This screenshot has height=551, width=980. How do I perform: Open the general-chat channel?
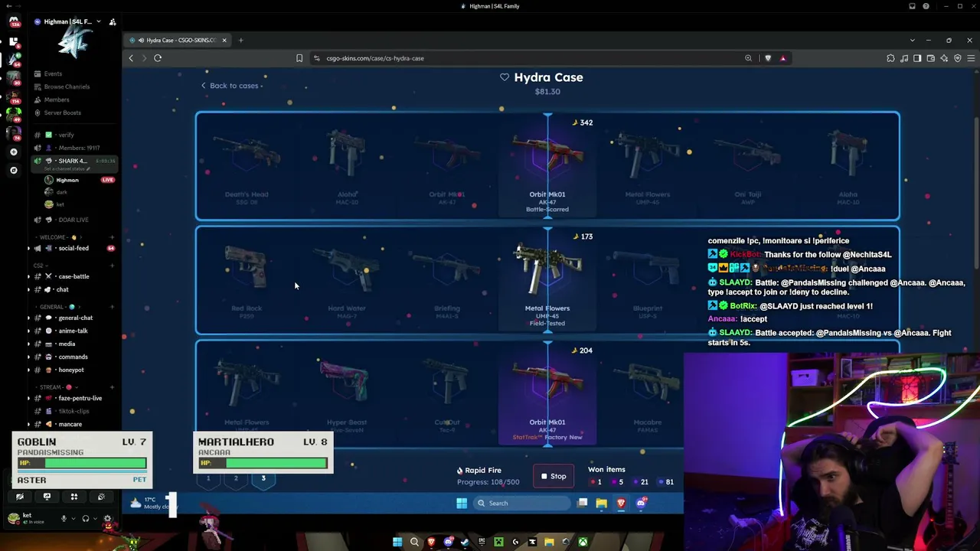click(74, 318)
